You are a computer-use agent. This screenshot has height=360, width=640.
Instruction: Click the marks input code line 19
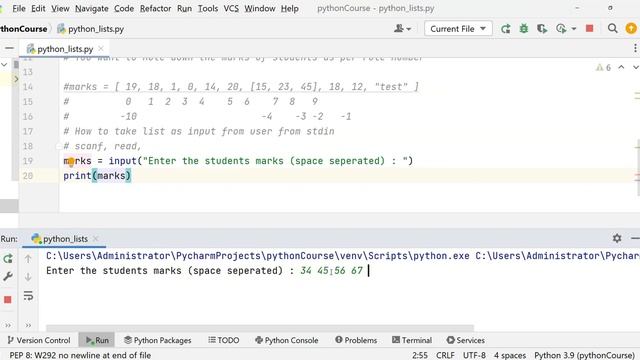[x=238, y=161]
